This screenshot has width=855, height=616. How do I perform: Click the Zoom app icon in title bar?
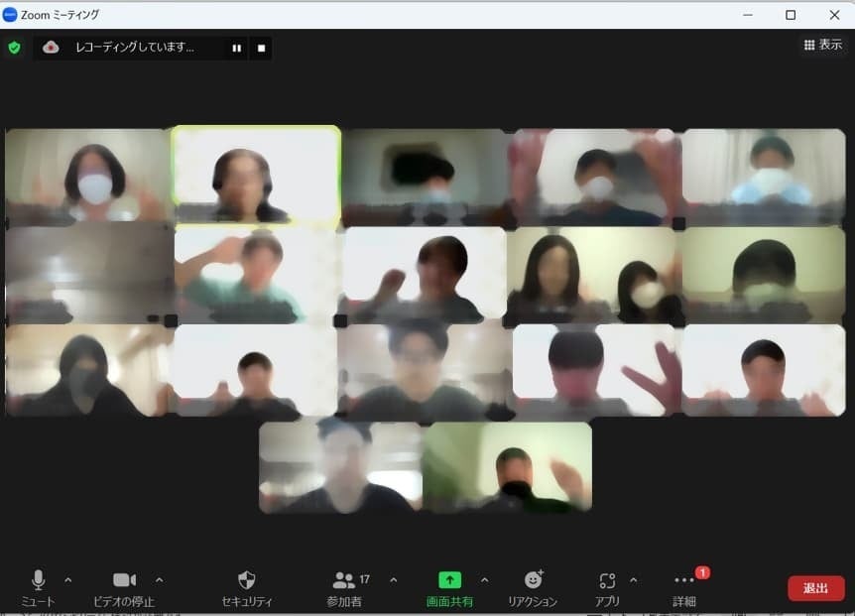pyautogui.click(x=10, y=15)
